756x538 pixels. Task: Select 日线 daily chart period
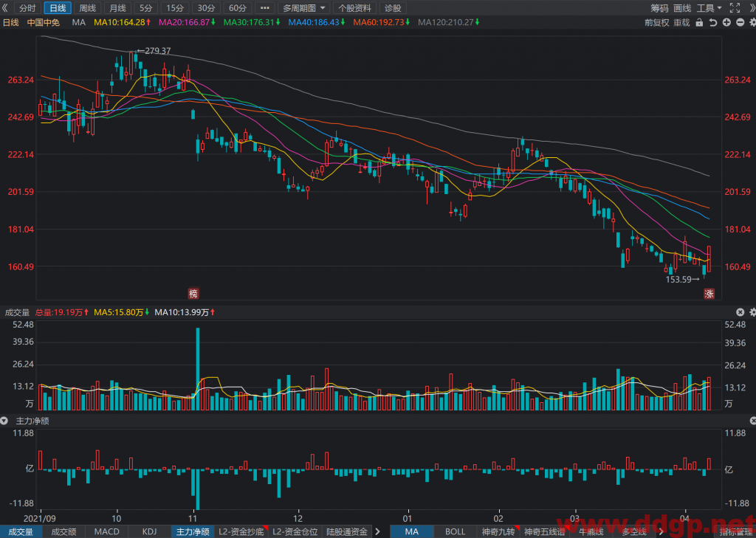pyautogui.click(x=58, y=7)
